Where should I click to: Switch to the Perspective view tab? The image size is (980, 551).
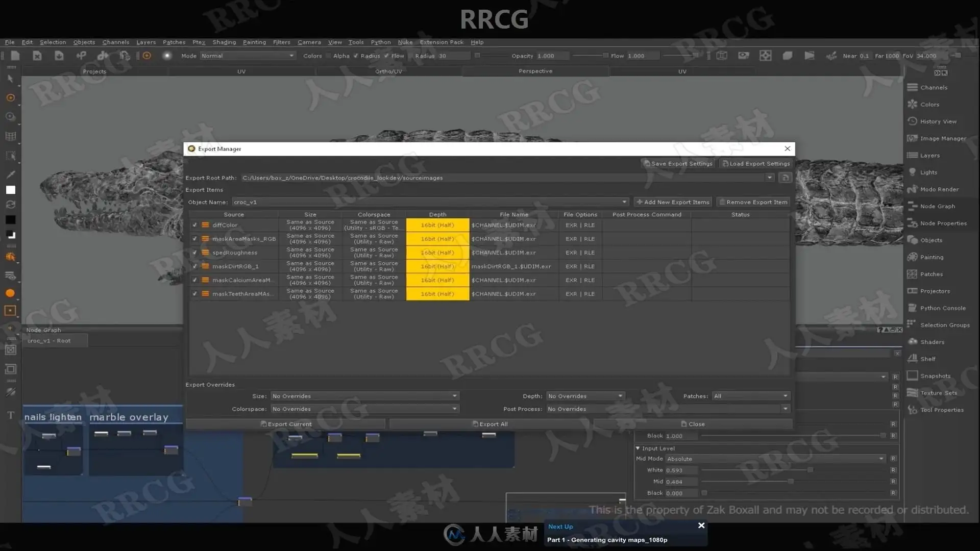coord(535,71)
